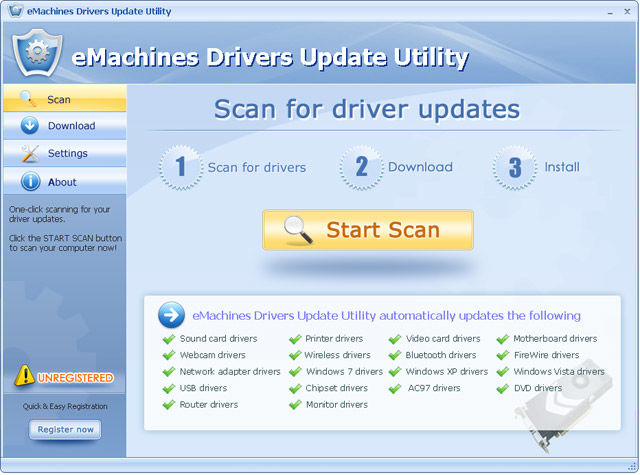Click the magnifying glass Scan icon in sidebar
This screenshot has height=475, width=640.
tap(29, 99)
